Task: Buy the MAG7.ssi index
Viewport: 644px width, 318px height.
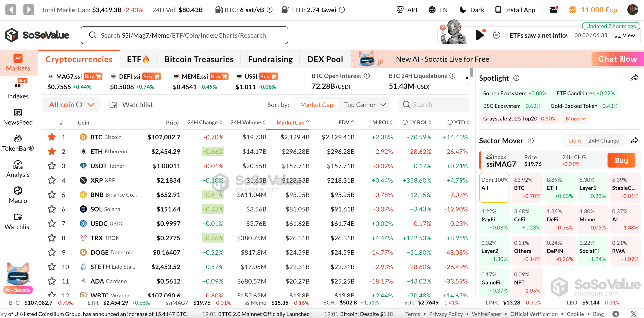Action: [x=93, y=77]
